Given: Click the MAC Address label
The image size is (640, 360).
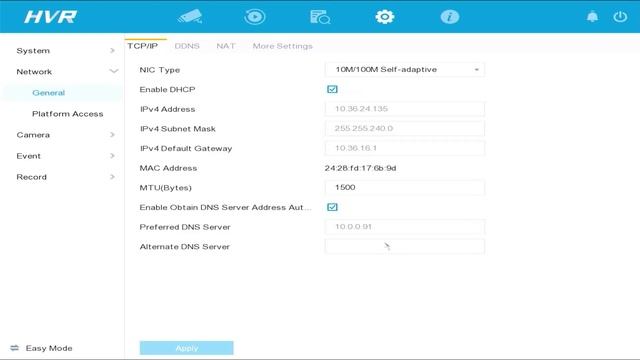Looking at the screenshot, I should (x=168, y=168).
